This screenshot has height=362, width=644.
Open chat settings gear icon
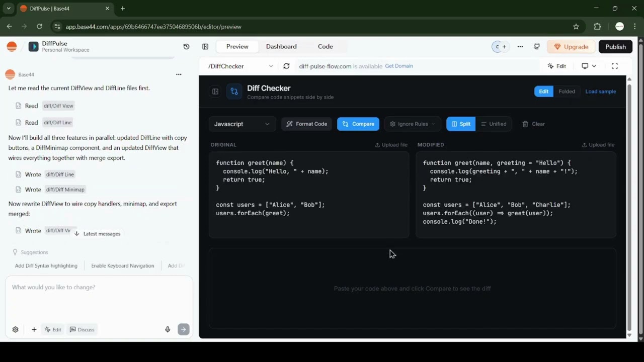[x=16, y=330]
